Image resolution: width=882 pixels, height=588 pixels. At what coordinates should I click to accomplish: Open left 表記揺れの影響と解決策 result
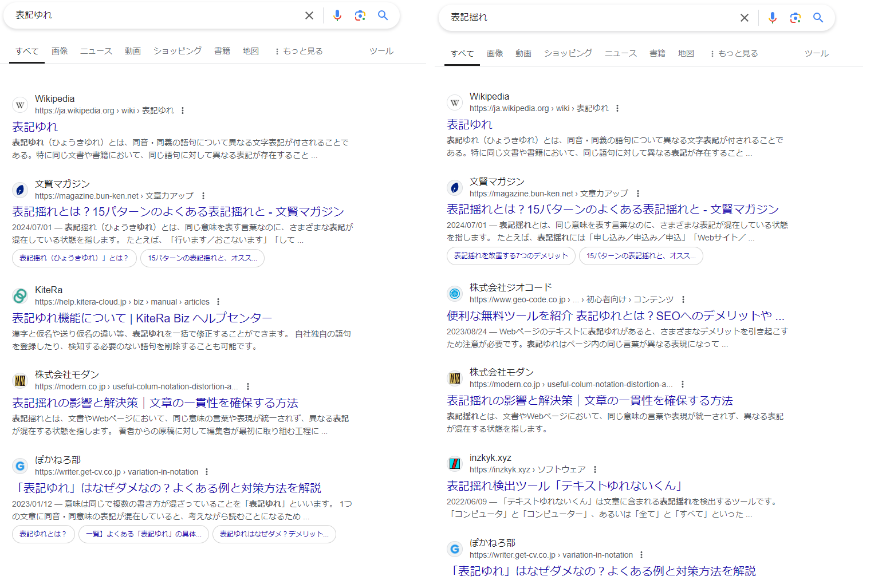tap(155, 402)
